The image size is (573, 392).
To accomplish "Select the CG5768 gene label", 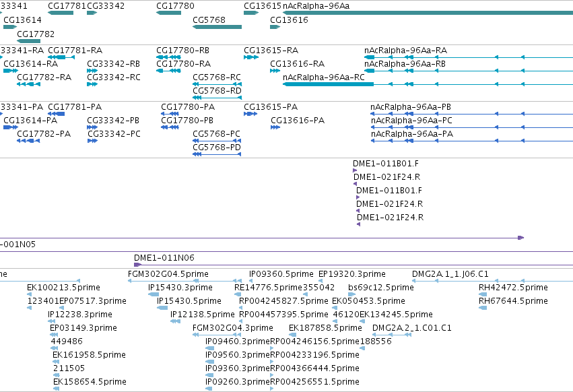I will tap(209, 20).
